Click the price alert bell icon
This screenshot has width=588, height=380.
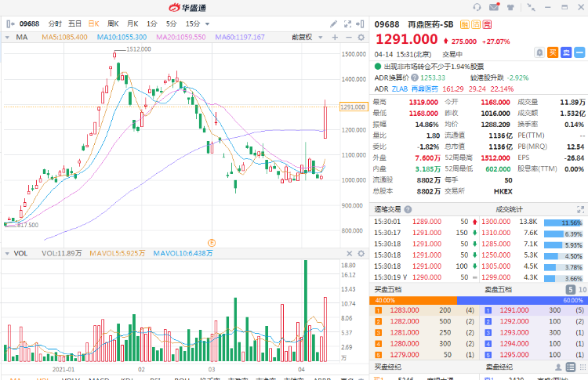coord(540,52)
